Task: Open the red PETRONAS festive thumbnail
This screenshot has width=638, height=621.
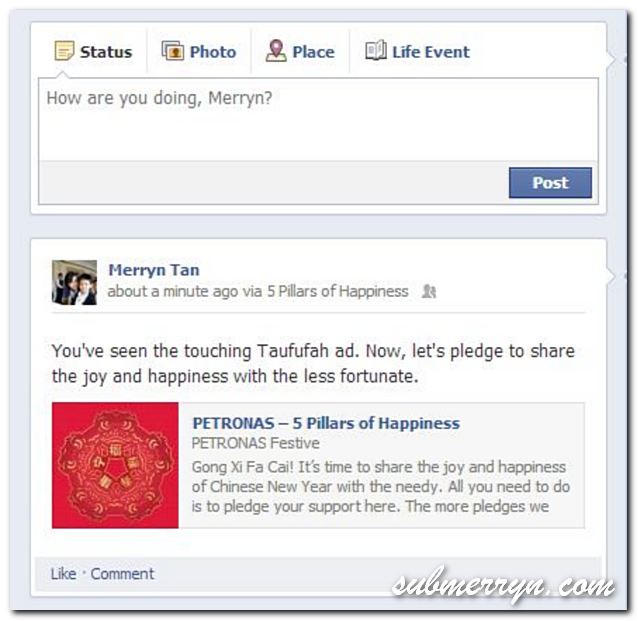Action: point(115,465)
